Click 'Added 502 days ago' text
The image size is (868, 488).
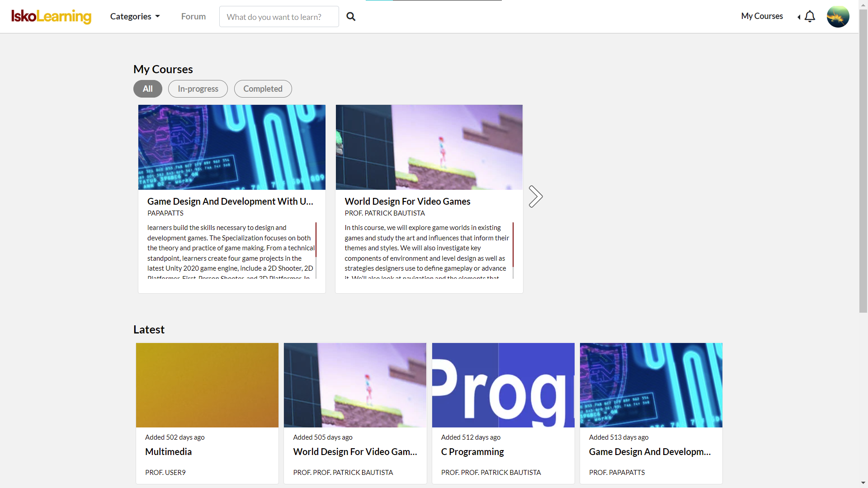175,437
